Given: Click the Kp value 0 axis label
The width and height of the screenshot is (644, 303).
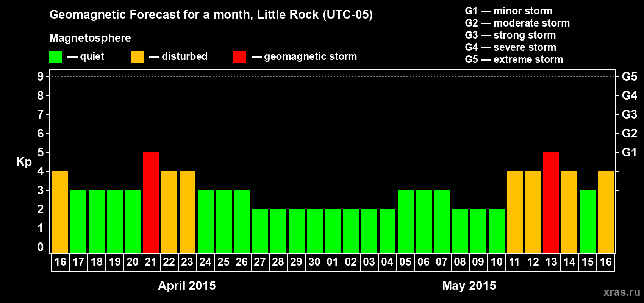Looking at the screenshot, I should [41, 247].
